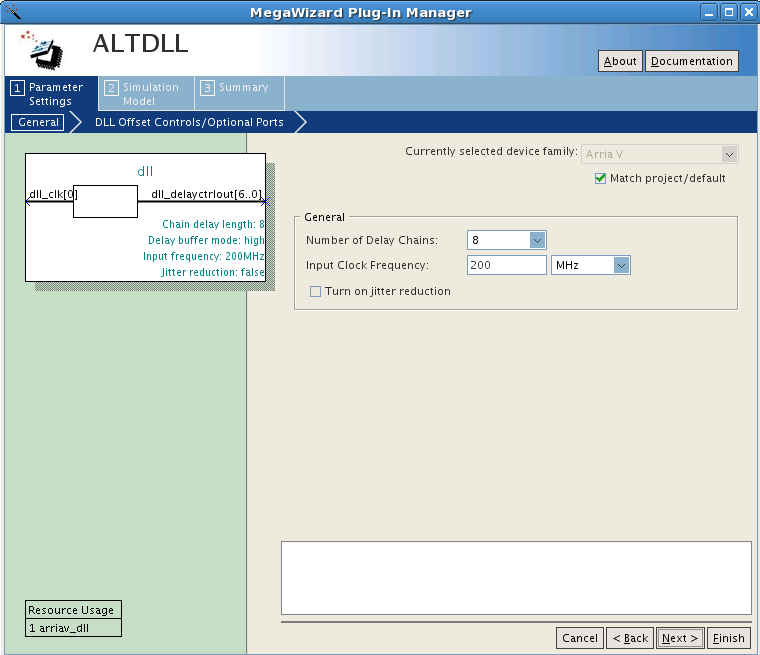The height and width of the screenshot is (655, 760).
Task: Click the Resource Usage header
Action: tap(73, 610)
